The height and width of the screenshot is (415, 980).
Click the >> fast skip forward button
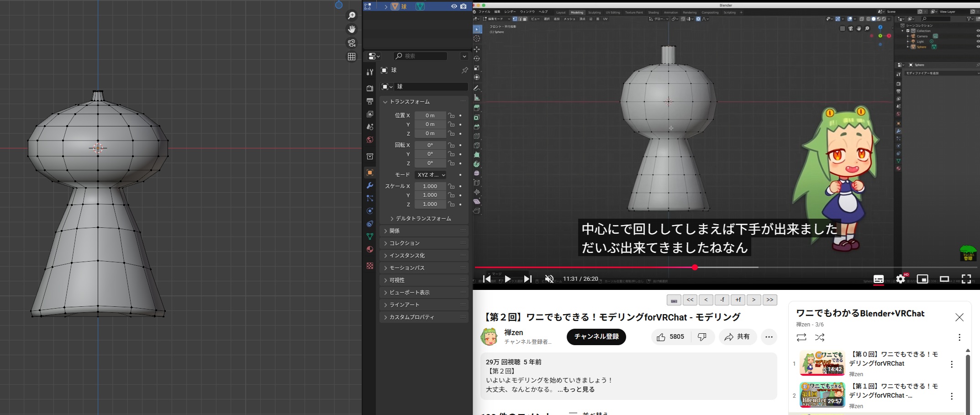pyautogui.click(x=770, y=300)
